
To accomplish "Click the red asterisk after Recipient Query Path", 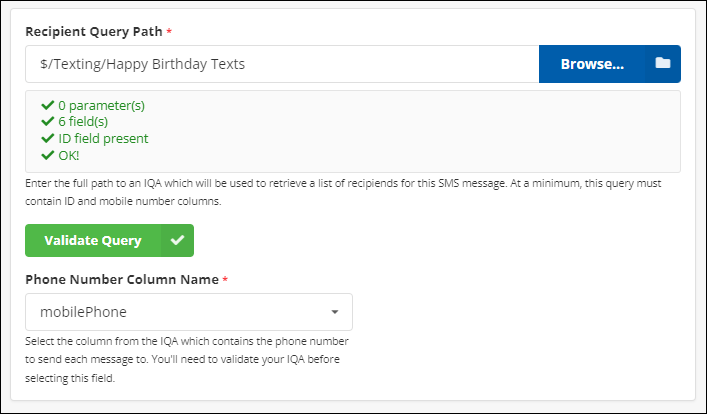I will pyautogui.click(x=169, y=32).
